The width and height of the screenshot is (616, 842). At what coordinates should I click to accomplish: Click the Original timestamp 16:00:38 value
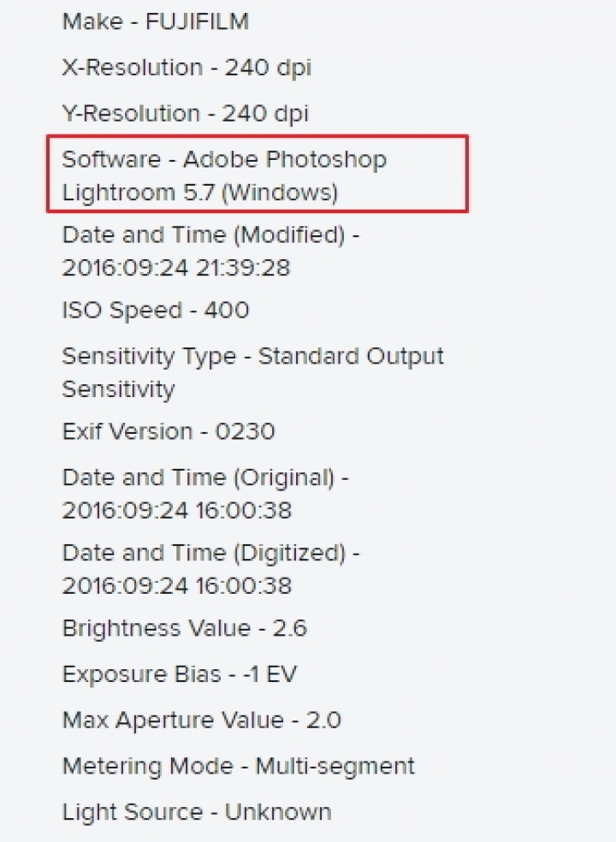(243, 511)
